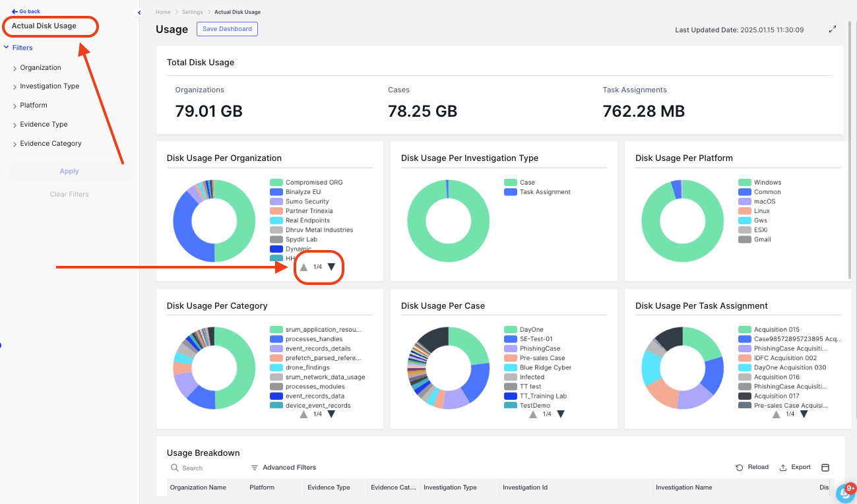Viewport: 857px width, 504px height.
Task: Expand the Organization filter
Action: point(40,68)
